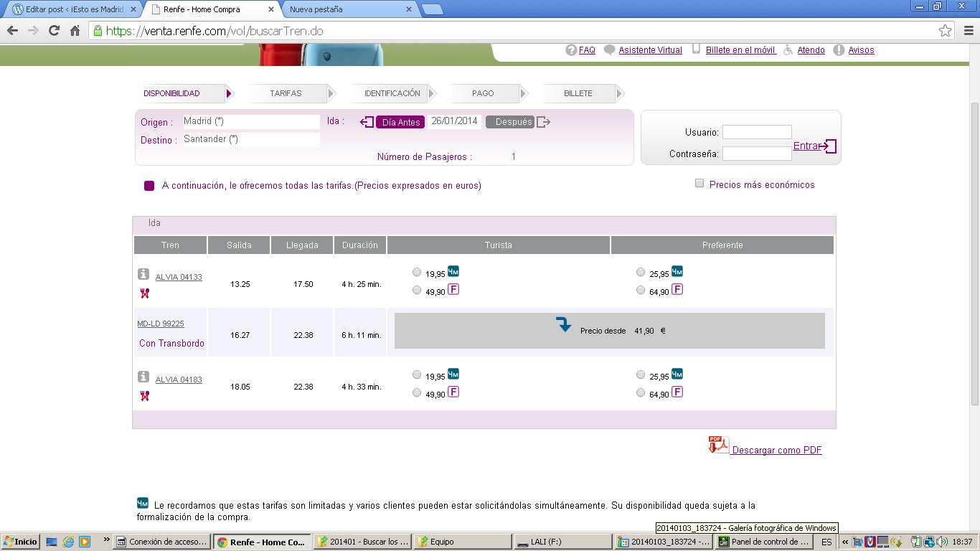The height and width of the screenshot is (551, 980).
Task: Open the Windows Inicio start button
Action: coord(19,542)
